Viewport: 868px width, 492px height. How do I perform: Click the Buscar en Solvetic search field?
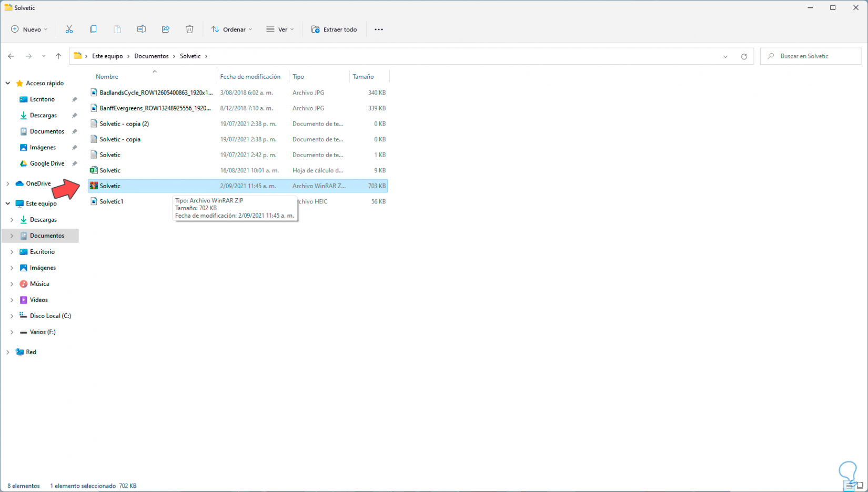811,56
